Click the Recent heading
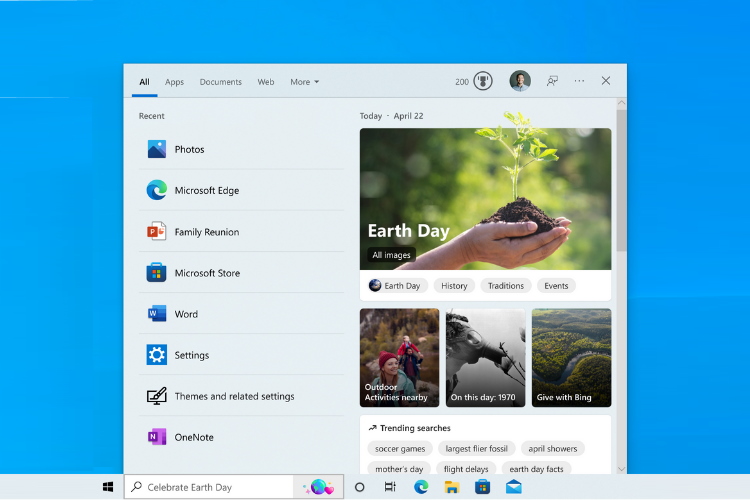This screenshot has height=500, width=750. 152,116
